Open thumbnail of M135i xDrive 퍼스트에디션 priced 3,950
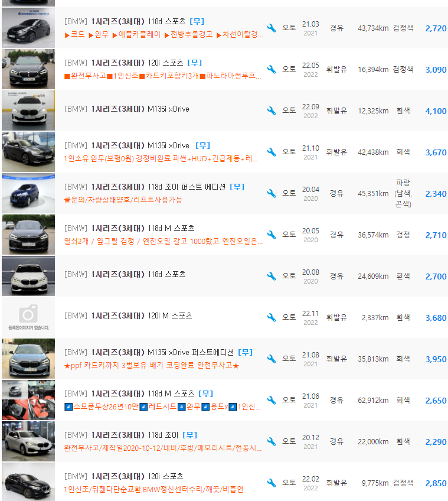This screenshot has width=448, height=501. (x=28, y=359)
